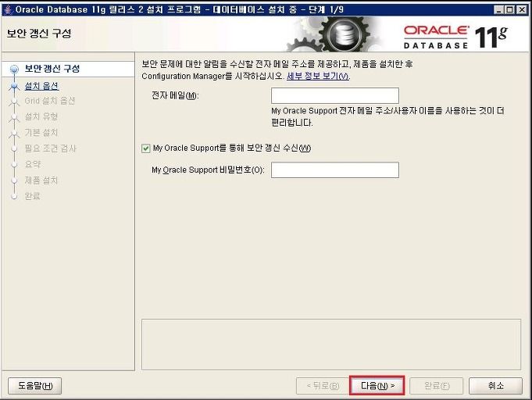This screenshot has height=400, width=532.
Task: Click the installer icon in title bar
Action: [x=8, y=9]
